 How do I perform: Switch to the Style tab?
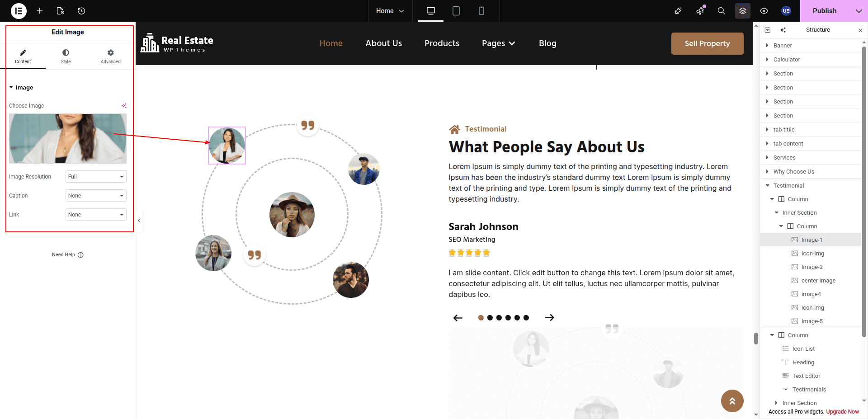coord(66,56)
